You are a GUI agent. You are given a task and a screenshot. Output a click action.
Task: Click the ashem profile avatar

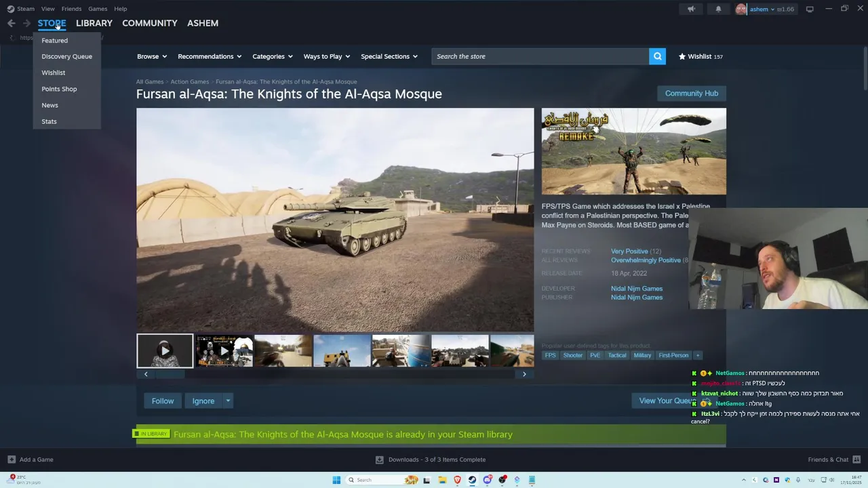(x=741, y=9)
